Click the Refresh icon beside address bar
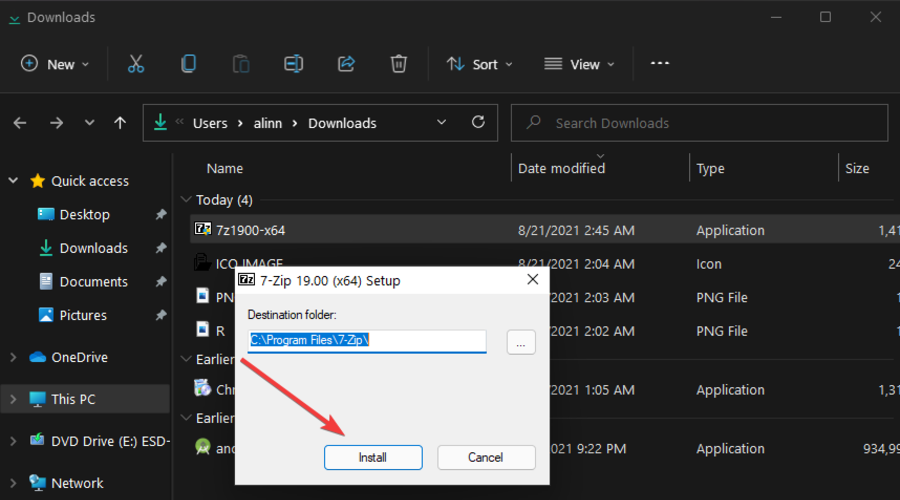Image resolution: width=900 pixels, height=500 pixels. click(x=478, y=123)
